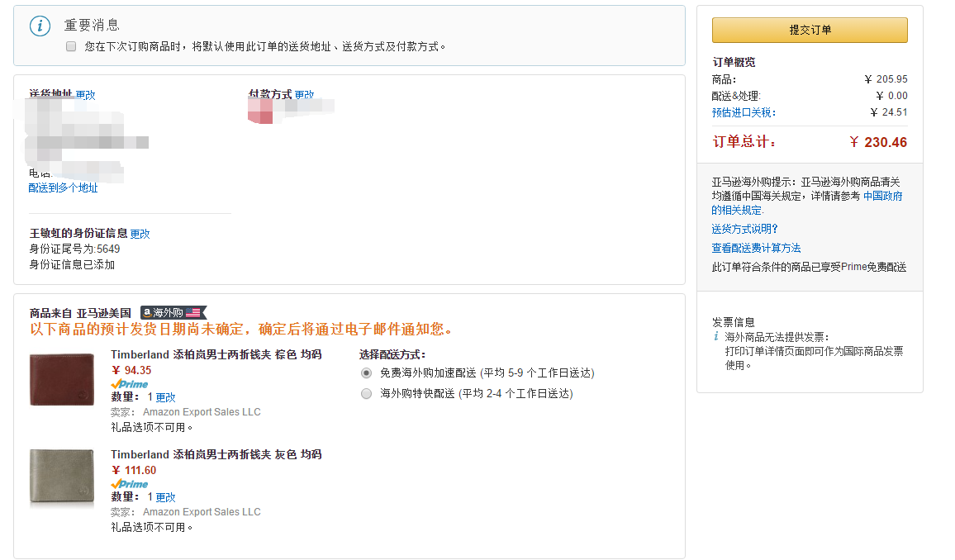
Task: Open 查看配送费计算方法 link
Action: tap(756, 248)
